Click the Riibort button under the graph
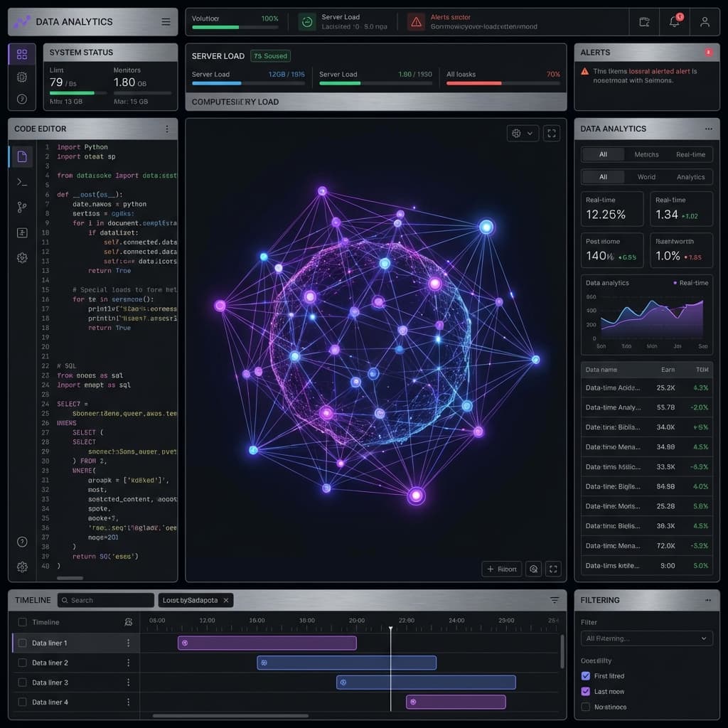This screenshot has height=728, width=728. tap(501, 569)
